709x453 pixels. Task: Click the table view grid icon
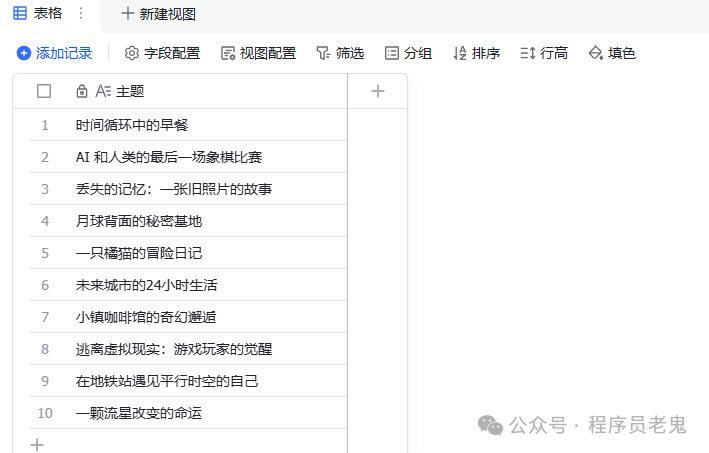20,13
